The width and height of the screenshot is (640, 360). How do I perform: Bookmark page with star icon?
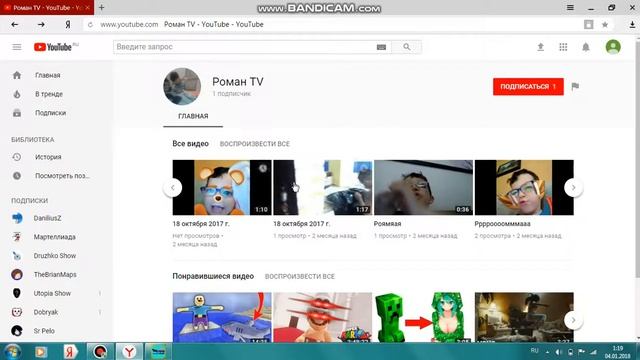click(x=605, y=24)
